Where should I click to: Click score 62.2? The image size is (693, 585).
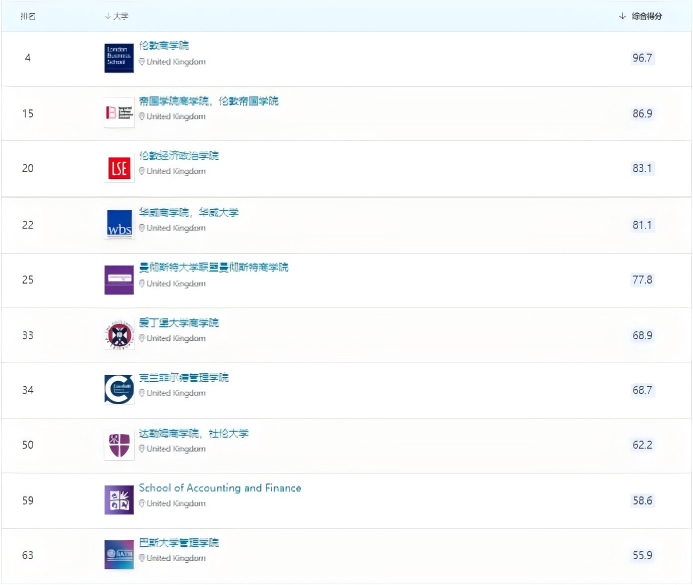(642, 445)
